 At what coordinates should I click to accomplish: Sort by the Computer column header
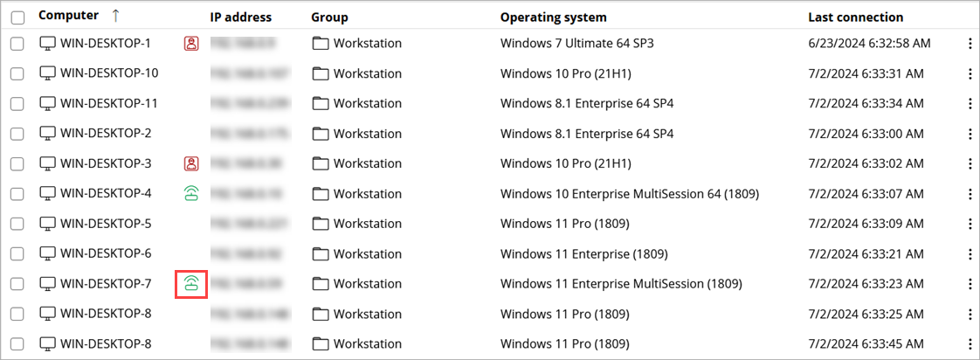[x=69, y=17]
